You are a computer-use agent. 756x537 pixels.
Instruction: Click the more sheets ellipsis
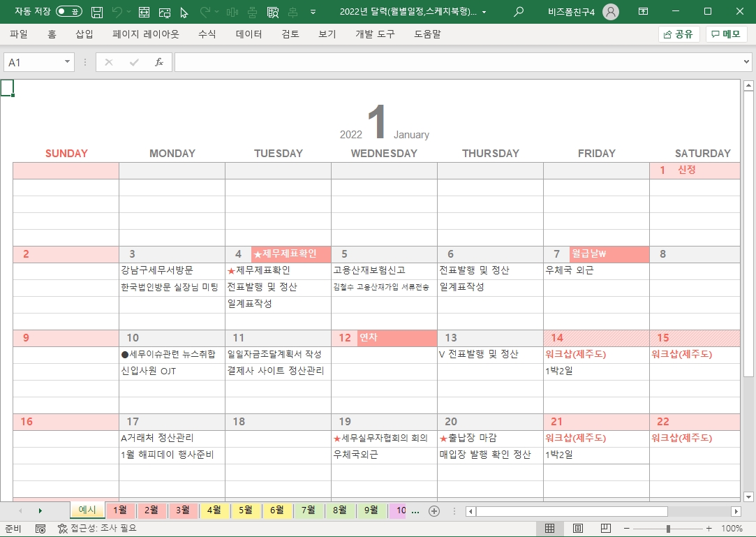[x=415, y=511]
